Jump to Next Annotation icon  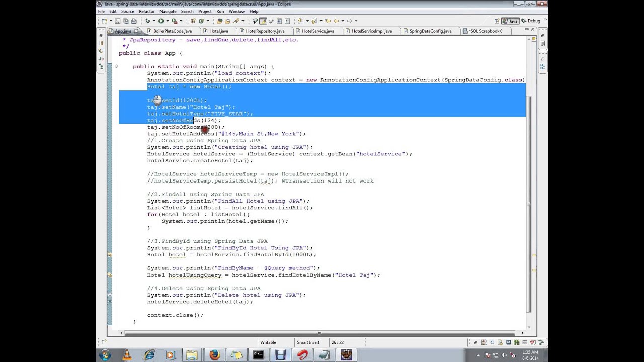(300, 21)
